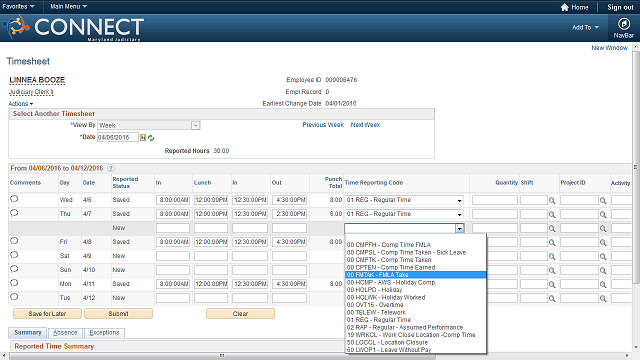
Task: Click the LINNEA BOOZE name link
Action: point(37,80)
